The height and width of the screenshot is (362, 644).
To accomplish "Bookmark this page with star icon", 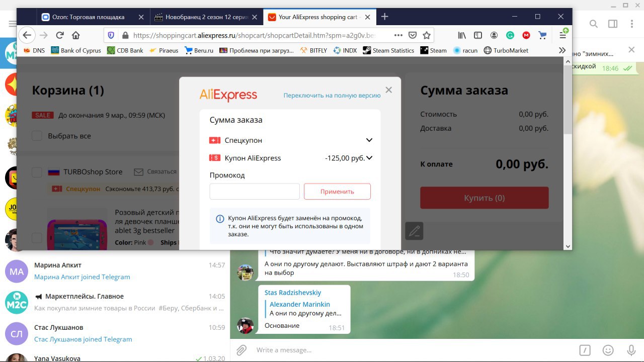I will click(427, 35).
